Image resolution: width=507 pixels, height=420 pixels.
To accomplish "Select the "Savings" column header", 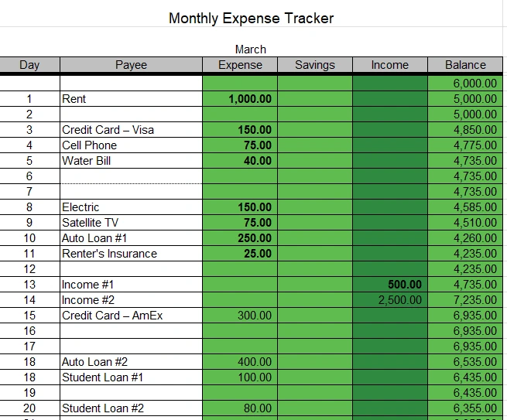I will [315, 65].
